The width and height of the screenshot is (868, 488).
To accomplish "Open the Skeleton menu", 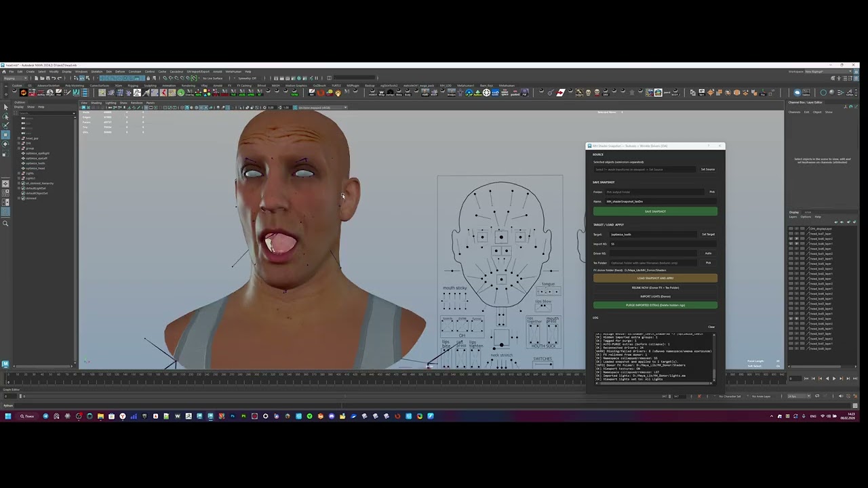I will tap(97, 72).
